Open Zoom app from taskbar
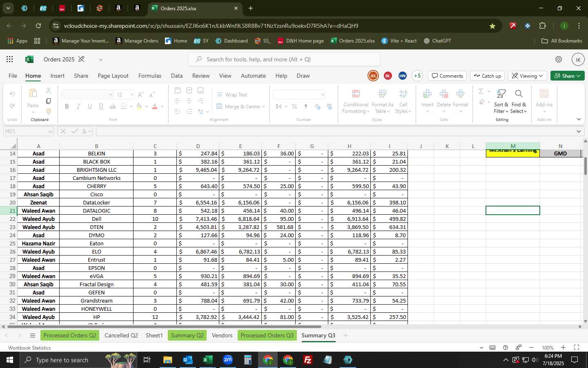 pyautogui.click(x=228, y=360)
